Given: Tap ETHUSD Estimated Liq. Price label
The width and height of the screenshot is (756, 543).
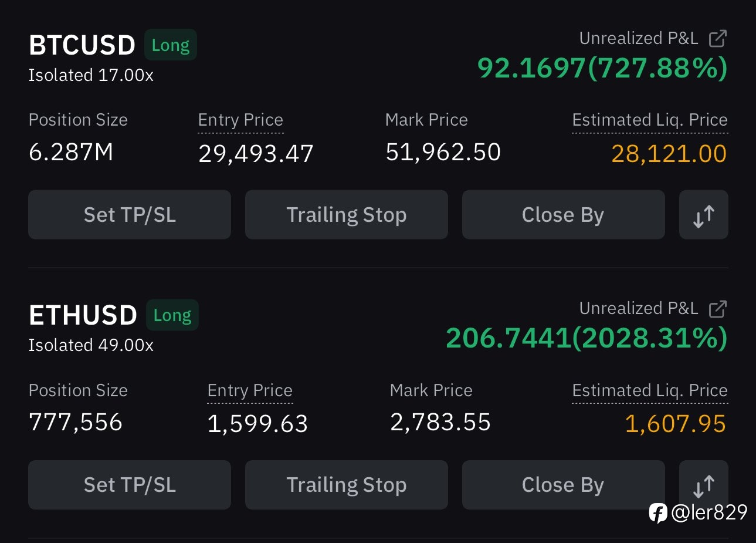Looking at the screenshot, I should coord(649,390).
